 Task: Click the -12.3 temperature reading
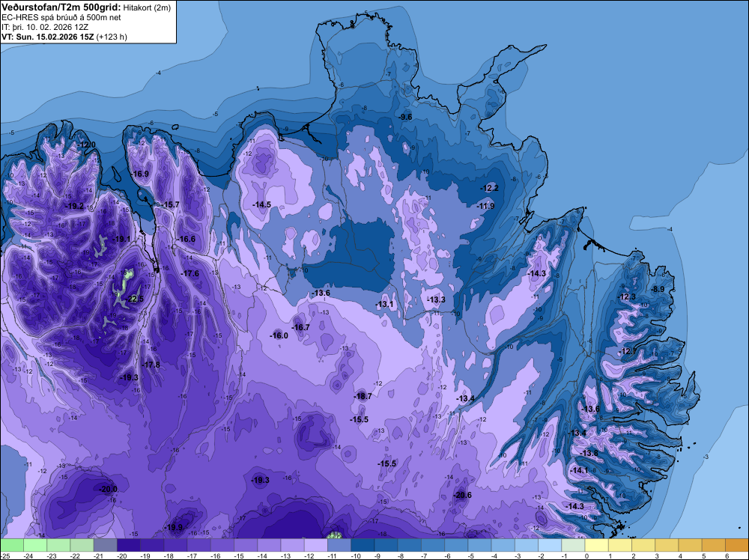pos(627,296)
